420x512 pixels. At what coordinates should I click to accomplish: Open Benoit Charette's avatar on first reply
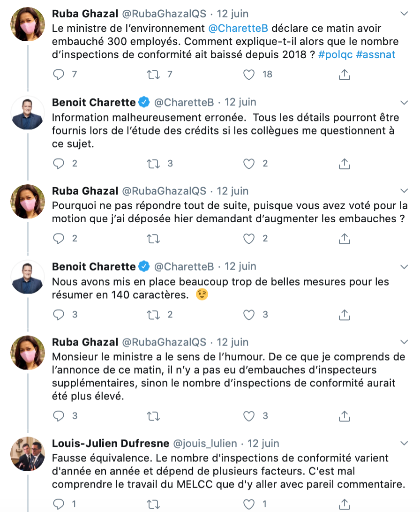click(x=28, y=113)
